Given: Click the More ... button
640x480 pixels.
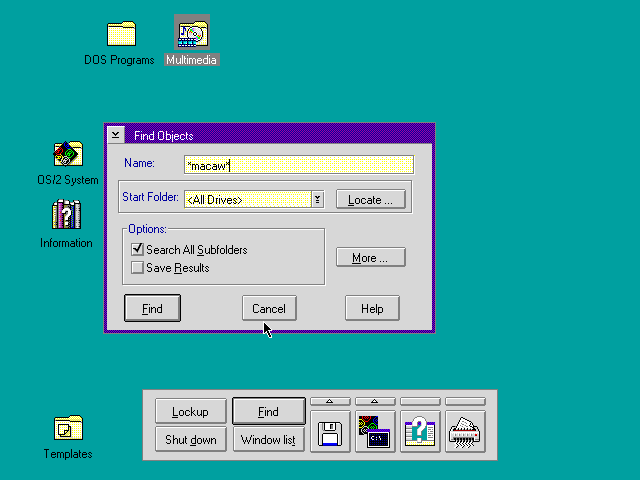Looking at the screenshot, I should (x=371, y=257).
